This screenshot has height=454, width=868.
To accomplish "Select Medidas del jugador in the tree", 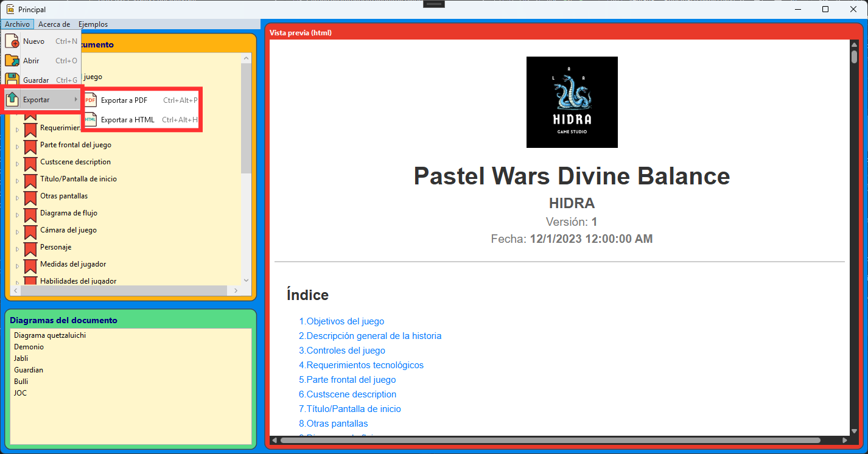I will tap(73, 264).
